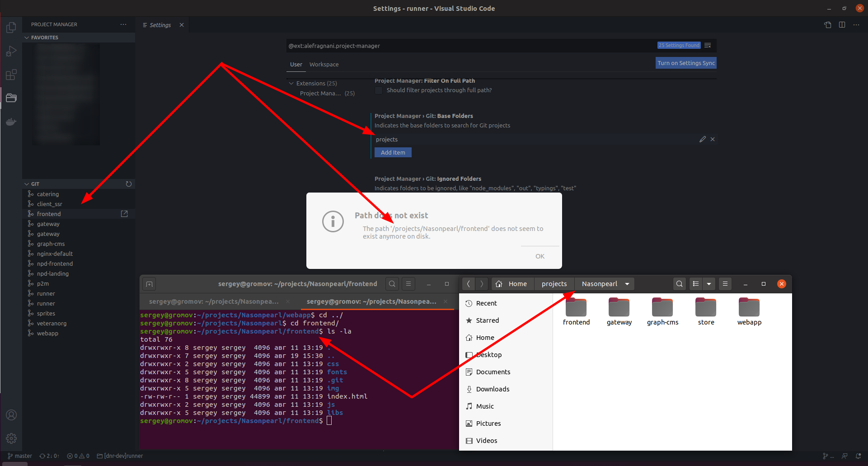Edit the 'projects' base folder entry

(702, 139)
